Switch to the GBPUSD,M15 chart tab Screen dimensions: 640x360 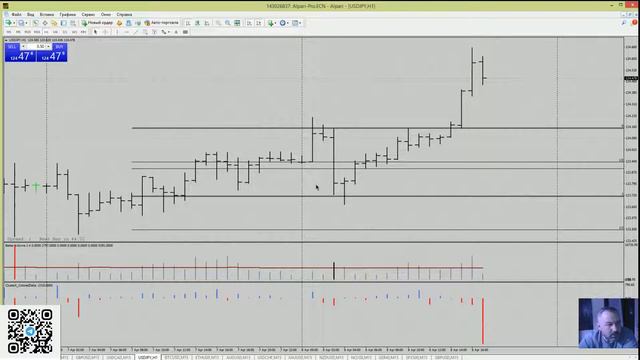(87, 357)
